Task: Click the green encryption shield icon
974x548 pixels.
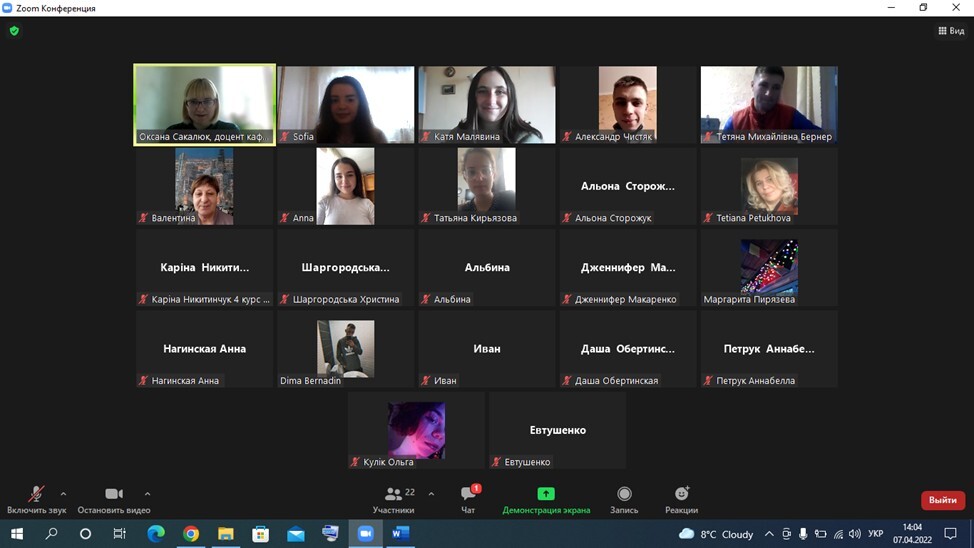Action: point(14,30)
